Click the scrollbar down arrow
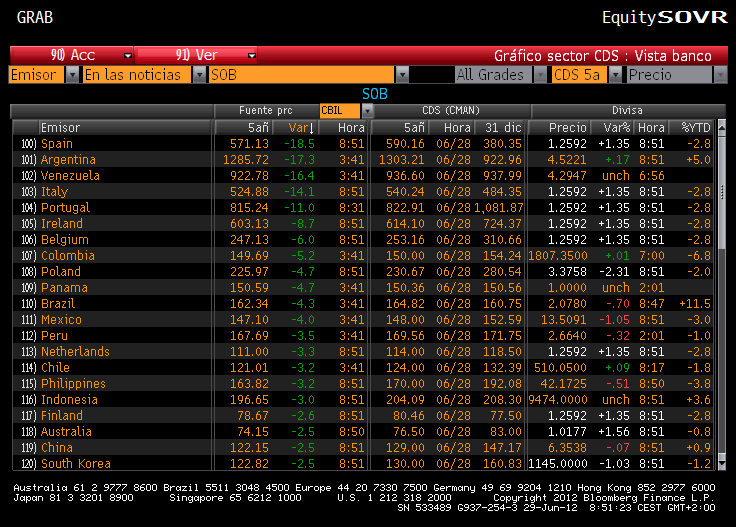 pos(721,464)
